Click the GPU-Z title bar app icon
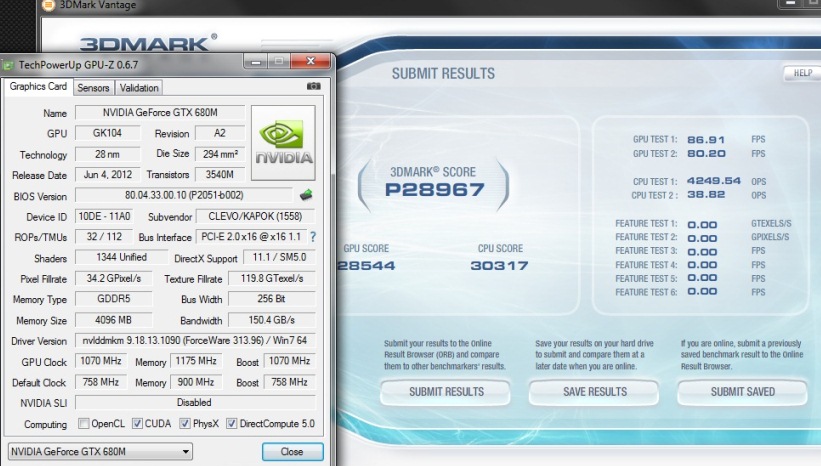Image resolution: width=821 pixels, height=466 pixels. pos(8,65)
